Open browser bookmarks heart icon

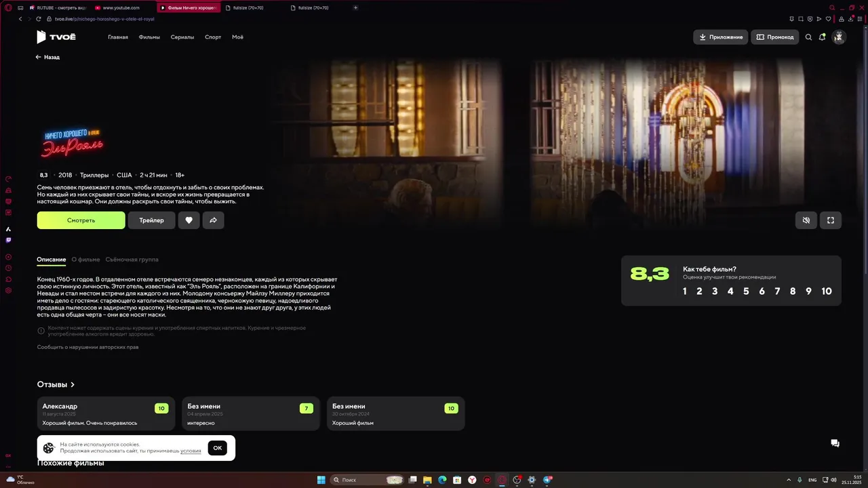[x=828, y=19]
